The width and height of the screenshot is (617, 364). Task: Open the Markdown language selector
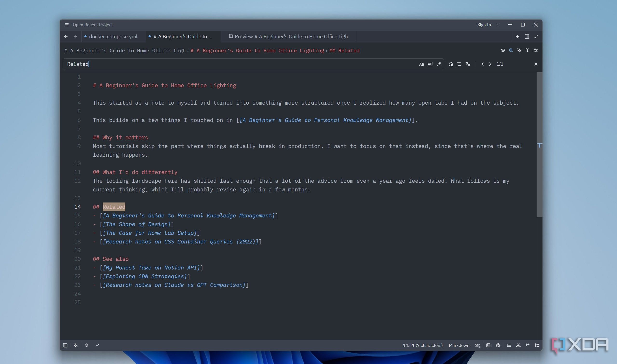[459, 345]
